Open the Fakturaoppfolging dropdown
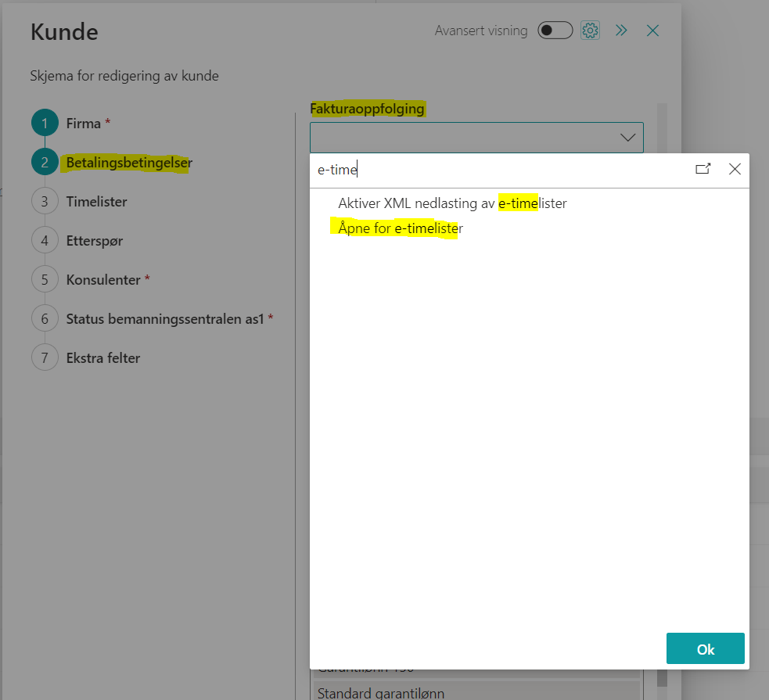Screen dimensions: 769x700 (x=476, y=137)
